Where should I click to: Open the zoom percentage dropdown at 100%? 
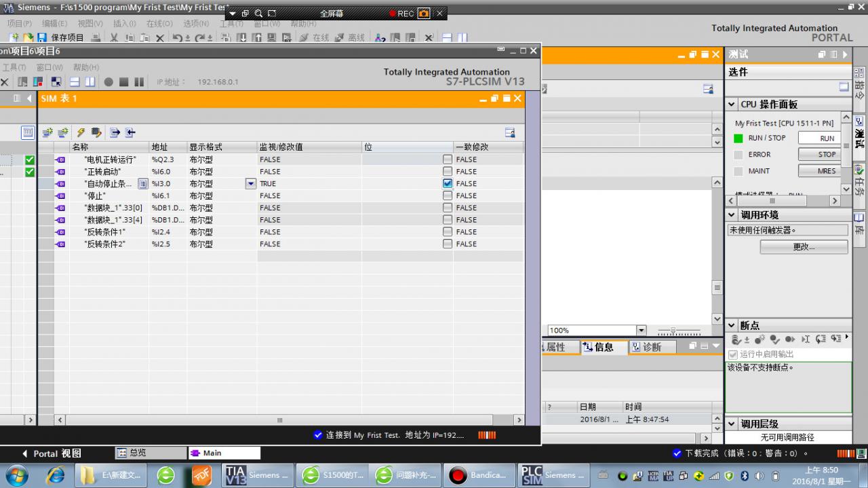point(642,331)
